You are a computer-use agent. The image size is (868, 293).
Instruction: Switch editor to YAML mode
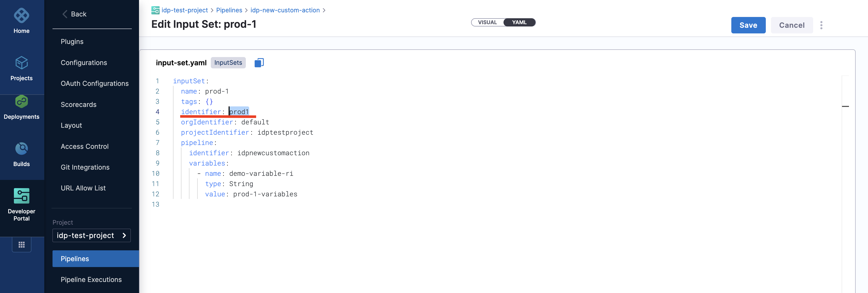point(519,23)
